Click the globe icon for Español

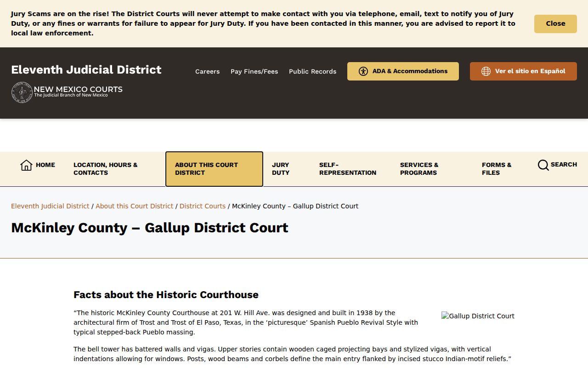pyautogui.click(x=486, y=71)
